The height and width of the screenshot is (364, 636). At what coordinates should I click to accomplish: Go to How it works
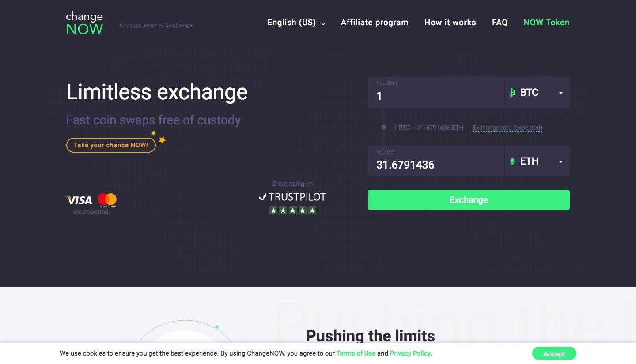(450, 23)
